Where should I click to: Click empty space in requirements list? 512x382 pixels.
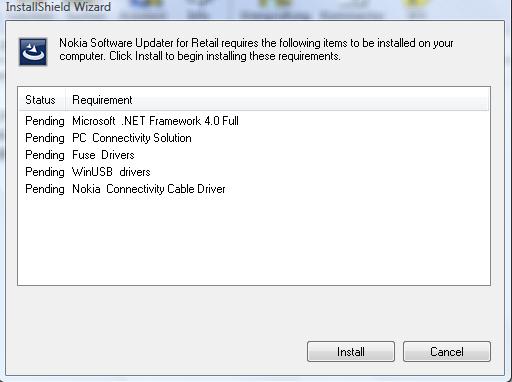click(254, 240)
